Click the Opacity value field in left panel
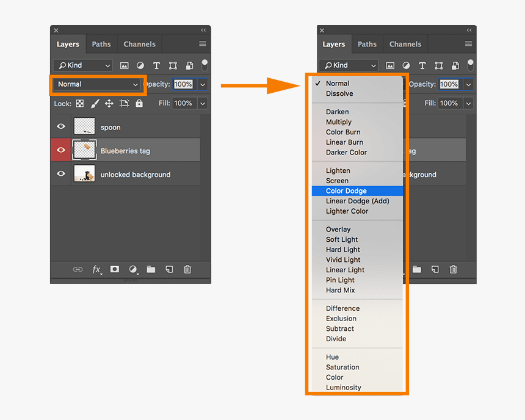Image resolution: width=525 pixels, height=420 pixels. point(183,84)
